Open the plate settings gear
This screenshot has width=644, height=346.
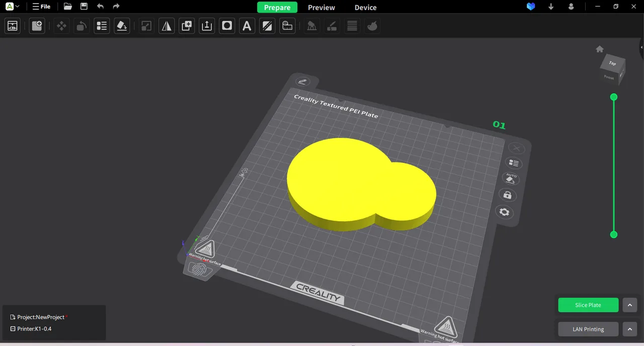504,212
